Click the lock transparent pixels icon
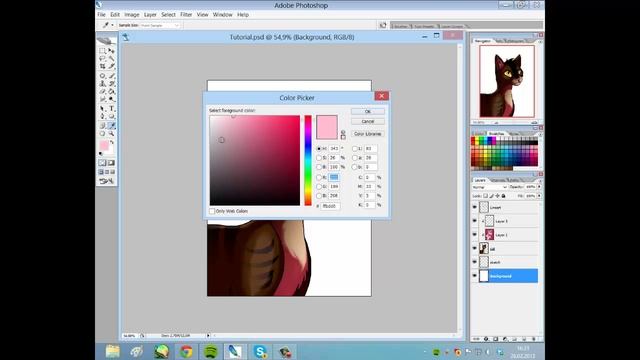The height and width of the screenshot is (360, 640). click(485, 196)
